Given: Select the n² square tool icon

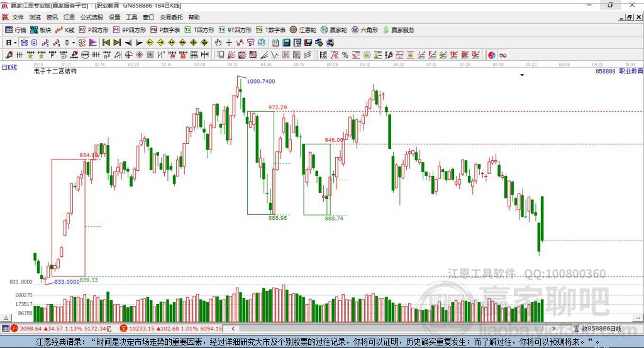Looking at the screenshot, I should 107,55.
